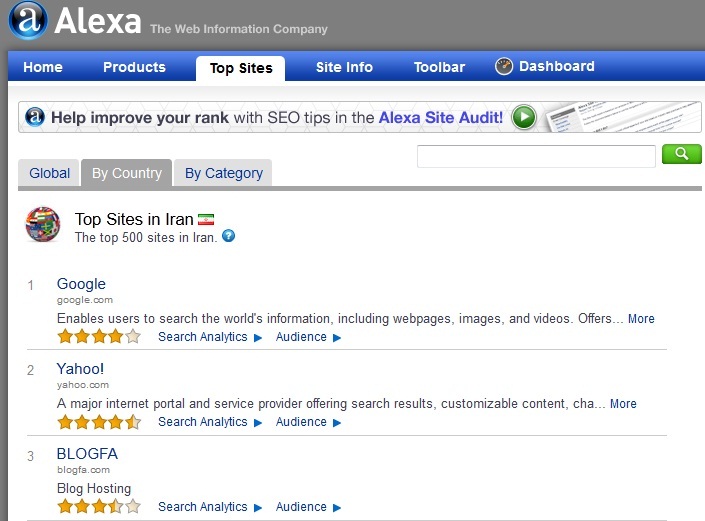Expand Search Analytics for BLOGFA

[210, 507]
